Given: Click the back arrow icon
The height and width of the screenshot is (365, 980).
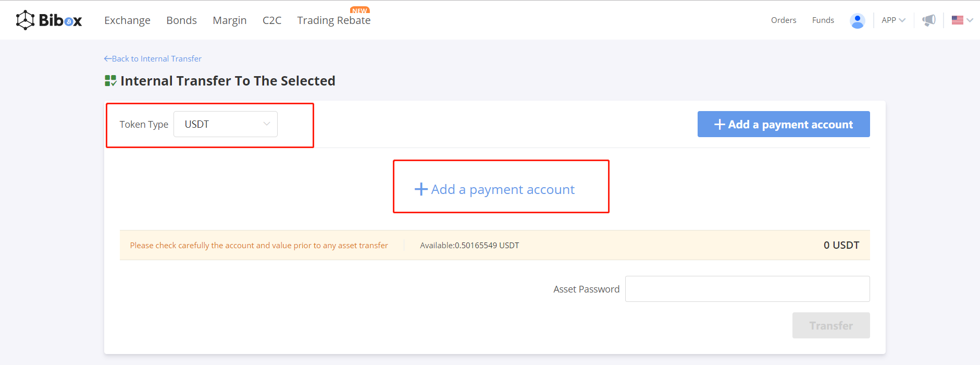Looking at the screenshot, I should [x=108, y=59].
